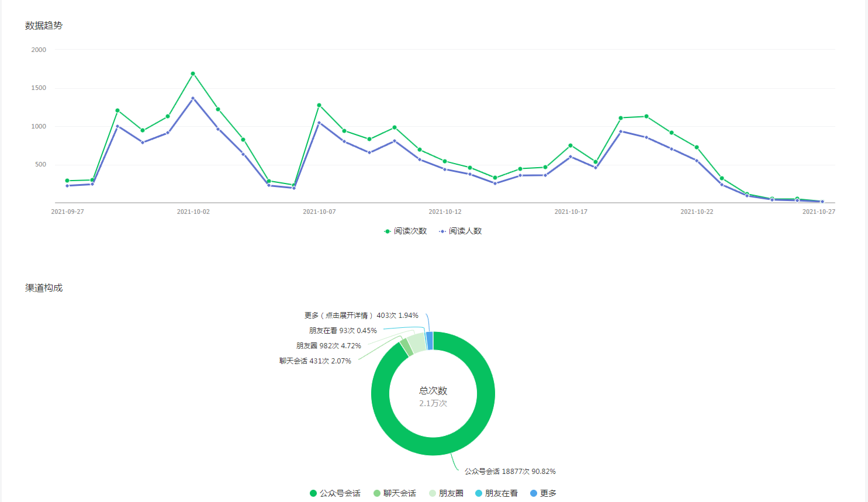Click the pale green 朋友圈 legend marker
This screenshot has height=502, width=868.
(433, 493)
